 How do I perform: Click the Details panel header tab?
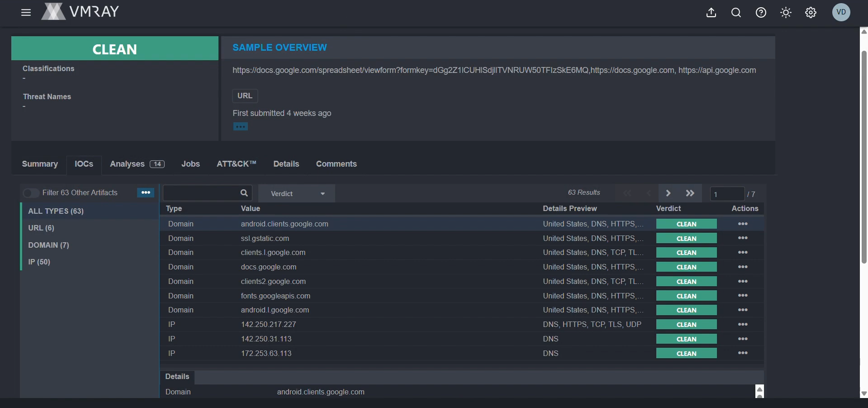coord(177,377)
